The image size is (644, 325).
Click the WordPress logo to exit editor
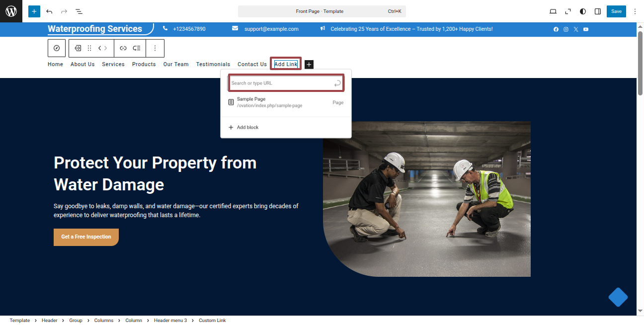click(11, 11)
